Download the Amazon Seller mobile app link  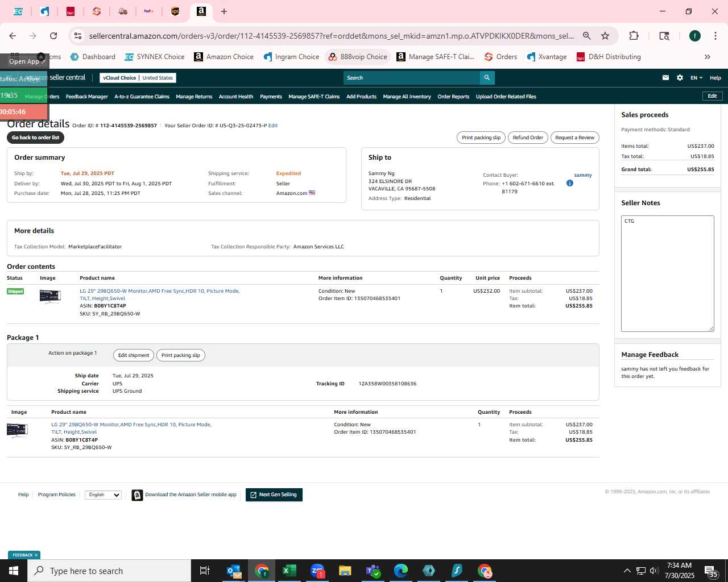[x=191, y=495]
